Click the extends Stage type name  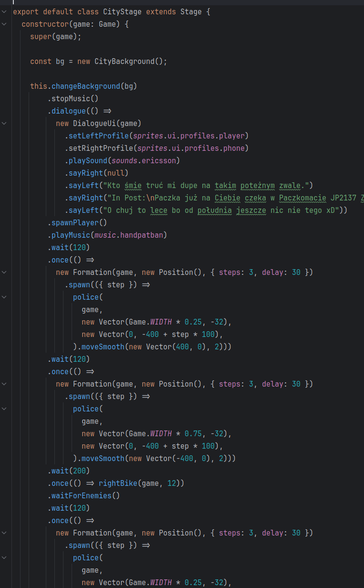191,11
